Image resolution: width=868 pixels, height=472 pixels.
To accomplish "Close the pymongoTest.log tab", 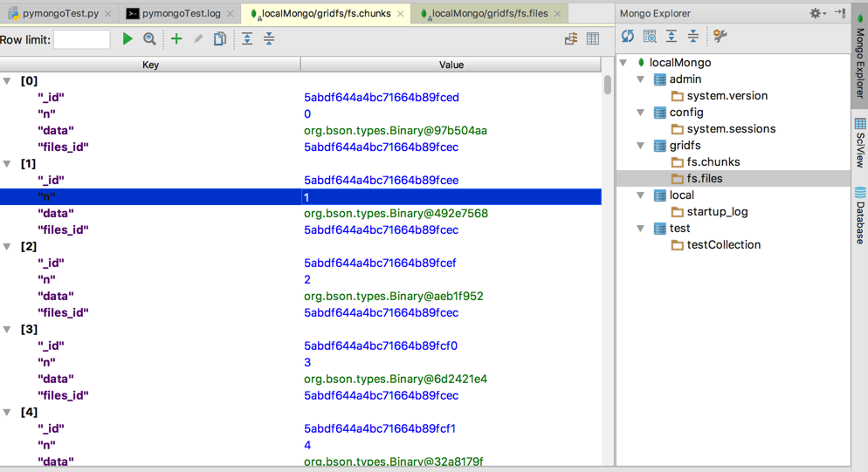I will pos(231,13).
